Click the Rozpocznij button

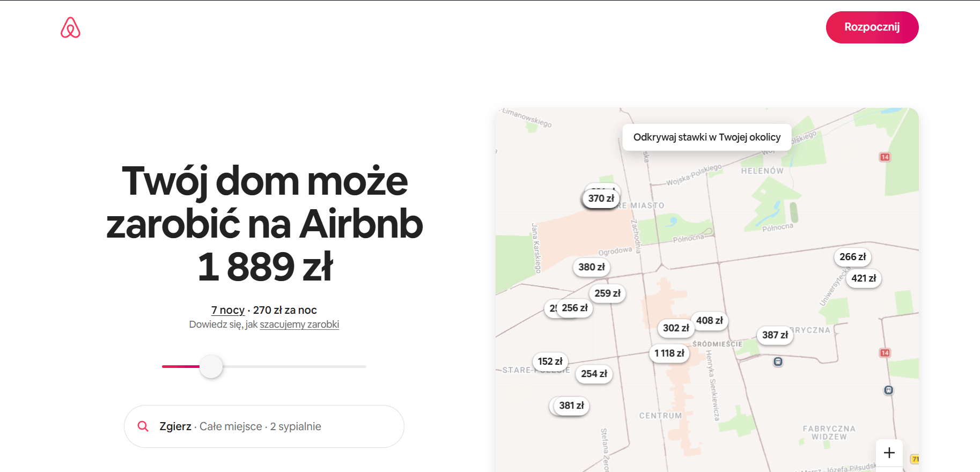pyautogui.click(x=872, y=27)
